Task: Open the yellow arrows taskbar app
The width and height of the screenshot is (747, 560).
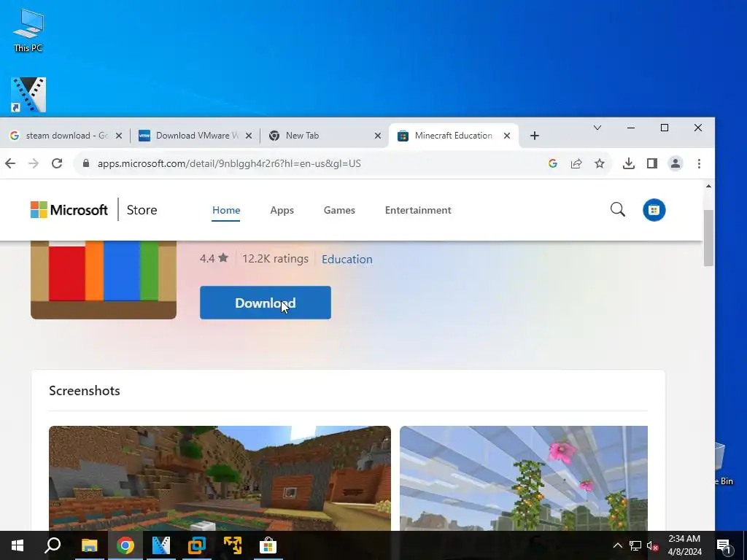Action: [x=233, y=545]
